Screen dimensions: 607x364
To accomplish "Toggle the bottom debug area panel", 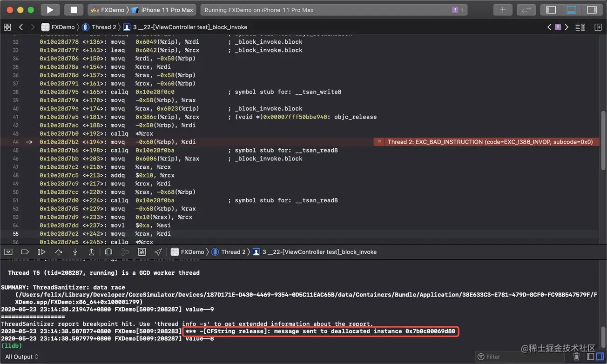I will (572, 10).
